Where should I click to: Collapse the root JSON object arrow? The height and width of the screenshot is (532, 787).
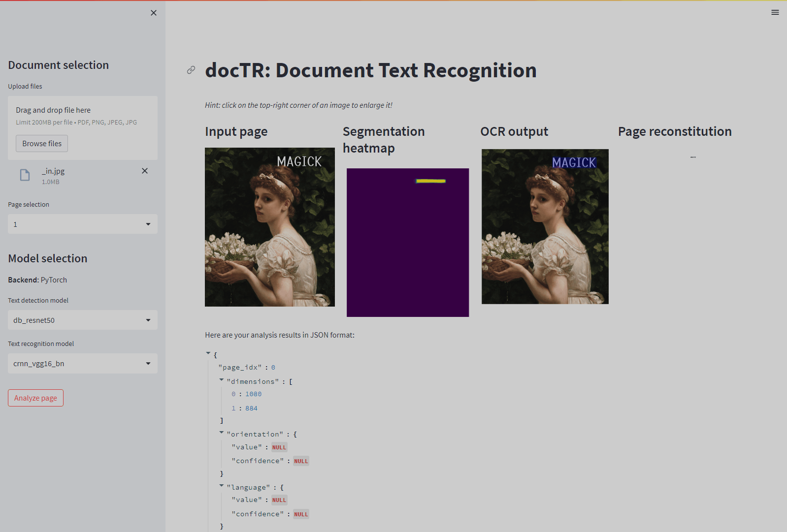(x=208, y=353)
